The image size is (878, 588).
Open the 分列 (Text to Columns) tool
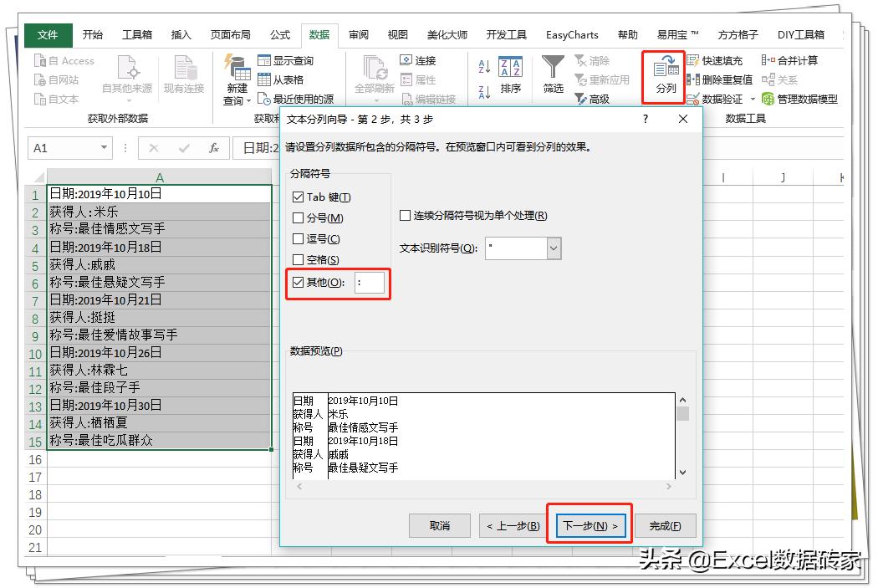point(665,77)
